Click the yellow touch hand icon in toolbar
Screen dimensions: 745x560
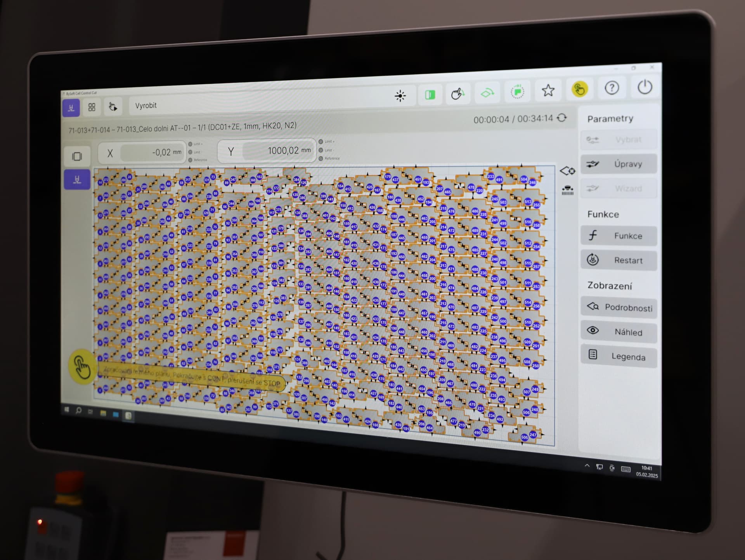click(x=579, y=89)
